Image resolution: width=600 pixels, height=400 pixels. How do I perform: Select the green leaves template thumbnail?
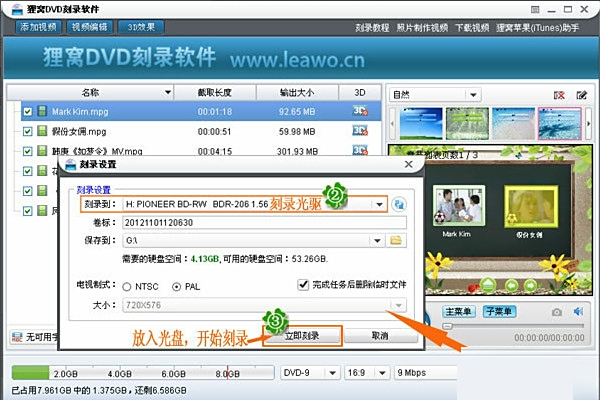(467, 123)
